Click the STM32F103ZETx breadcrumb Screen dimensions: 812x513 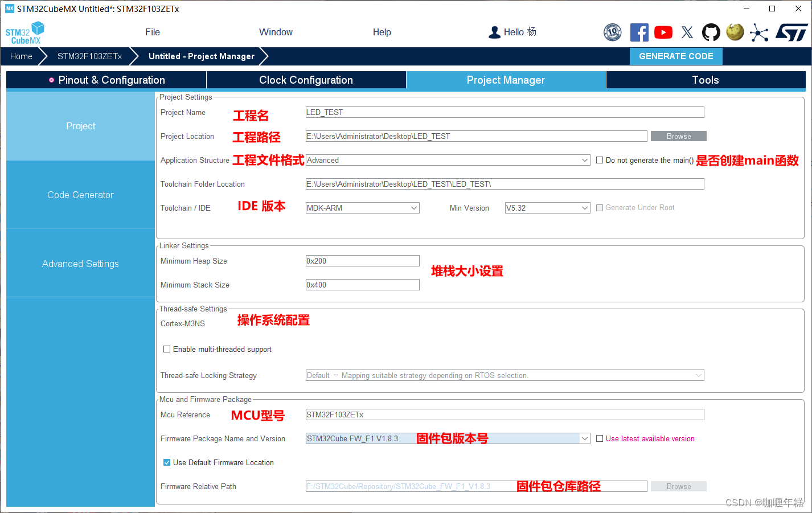tap(90, 56)
